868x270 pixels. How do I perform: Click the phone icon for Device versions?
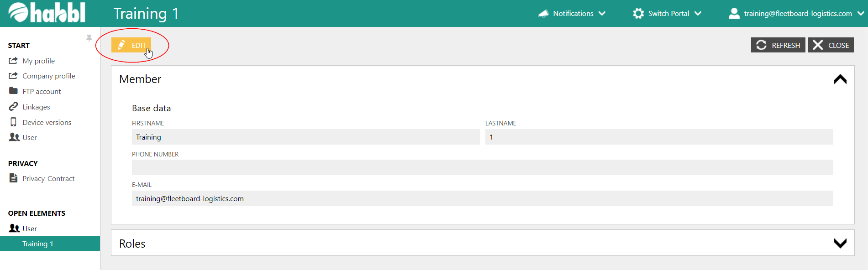tap(13, 122)
